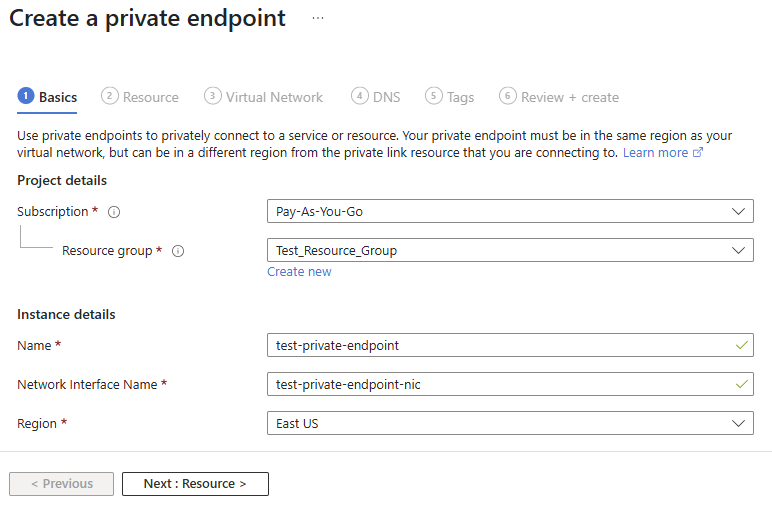Open the Learn more link

(x=655, y=153)
